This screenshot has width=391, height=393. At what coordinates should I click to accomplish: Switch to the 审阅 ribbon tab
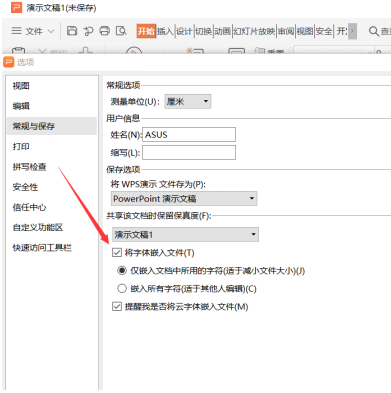[286, 31]
